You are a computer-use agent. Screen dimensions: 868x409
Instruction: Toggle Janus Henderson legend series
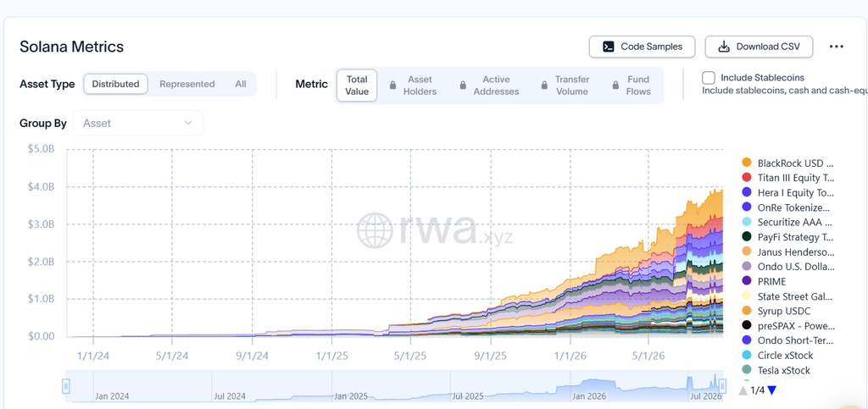[788, 252]
